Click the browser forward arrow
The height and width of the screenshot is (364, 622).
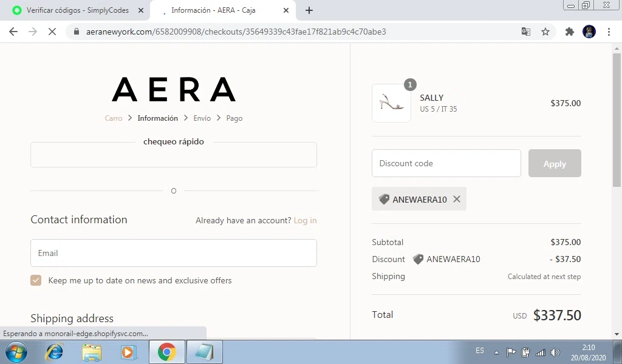point(33,32)
